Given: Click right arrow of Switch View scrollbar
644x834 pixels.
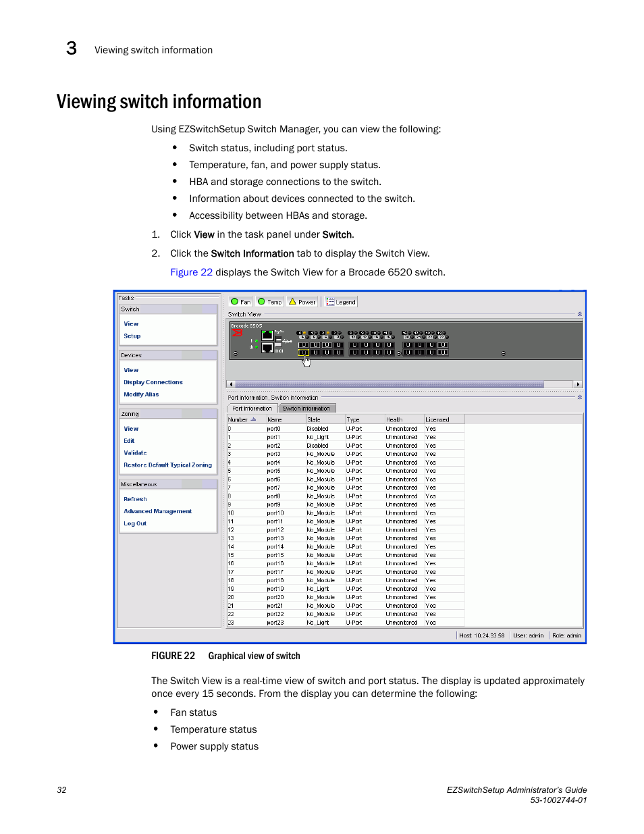Looking at the screenshot, I should point(578,384).
